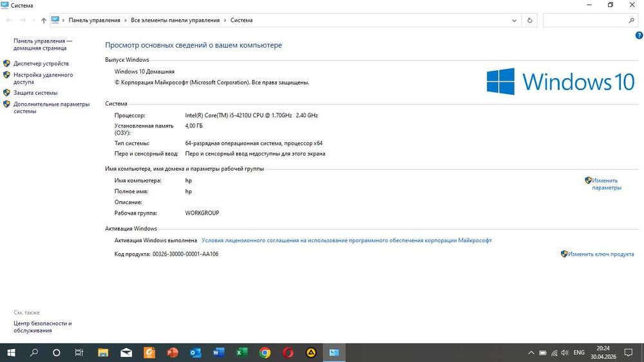This screenshot has width=644, height=362.
Task: Open Mail app on taskbar
Action: pyautogui.click(x=126, y=352)
